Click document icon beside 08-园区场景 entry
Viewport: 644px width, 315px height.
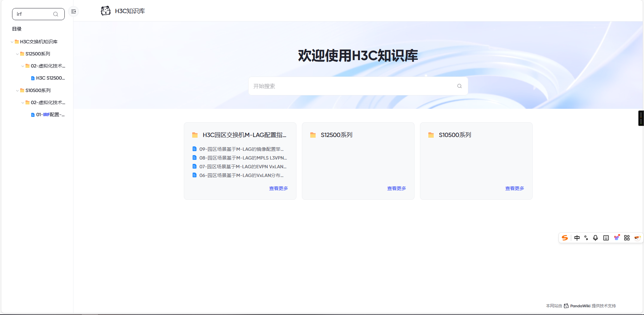coord(194,157)
